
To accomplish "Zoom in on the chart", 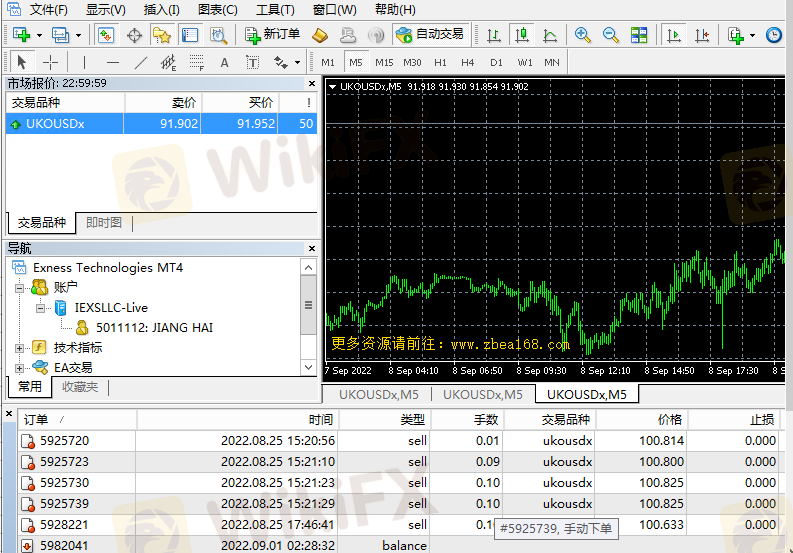I will (583, 35).
